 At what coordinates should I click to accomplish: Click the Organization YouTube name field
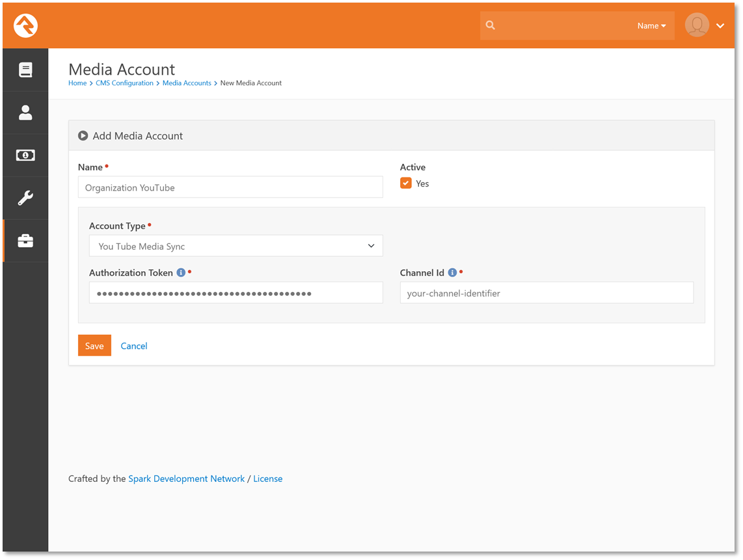click(230, 187)
